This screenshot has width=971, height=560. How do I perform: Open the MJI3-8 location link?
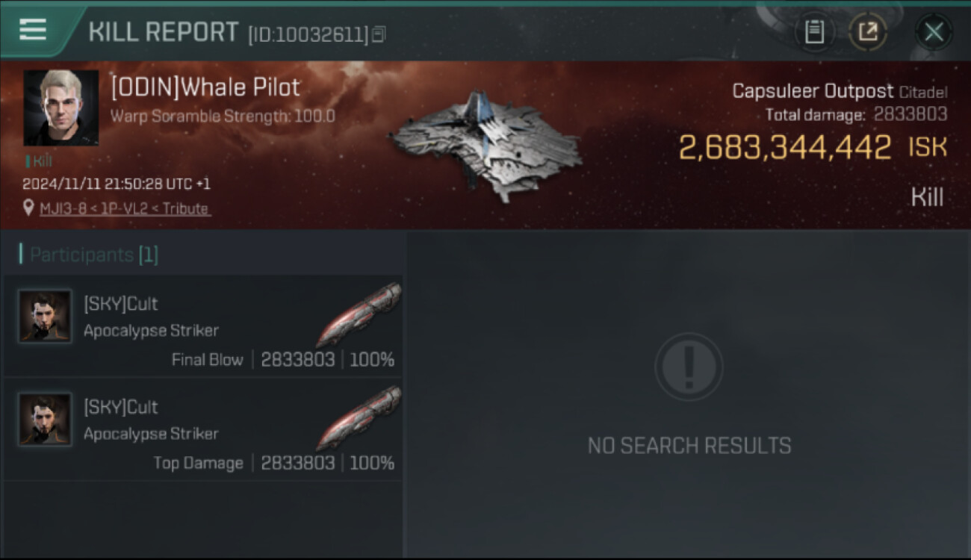pos(124,209)
